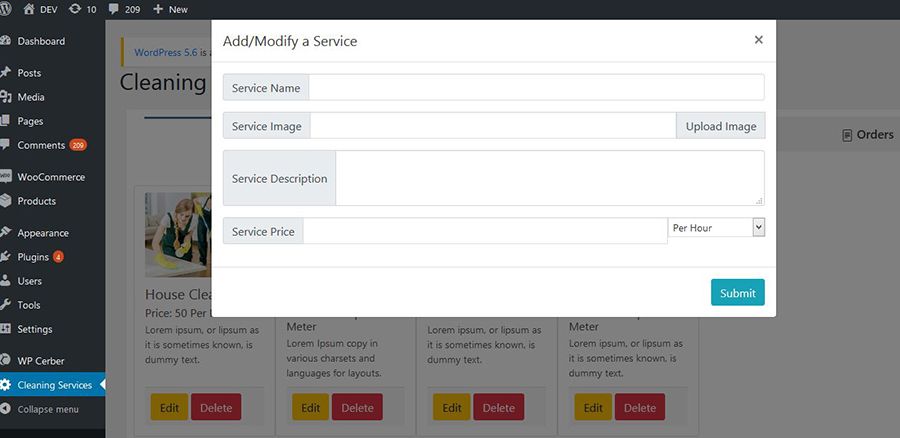The image size is (900, 438).
Task: Close the Add/Modify a Service dialog
Action: 758,40
